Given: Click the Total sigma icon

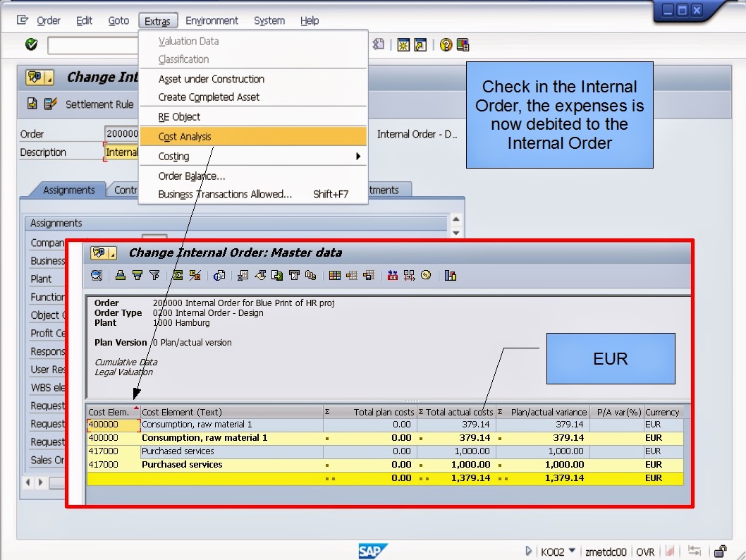Looking at the screenshot, I should pyautogui.click(x=178, y=276).
